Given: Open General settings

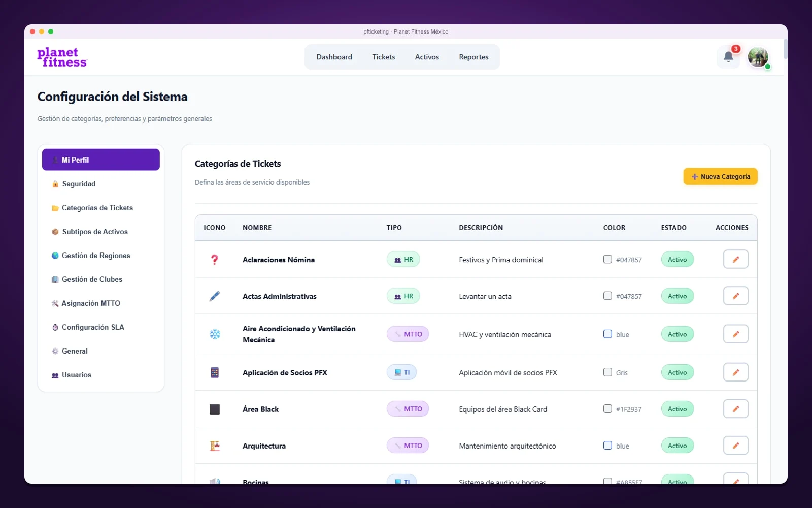Looking at the screenshot, I should click(x=101, y=351).
